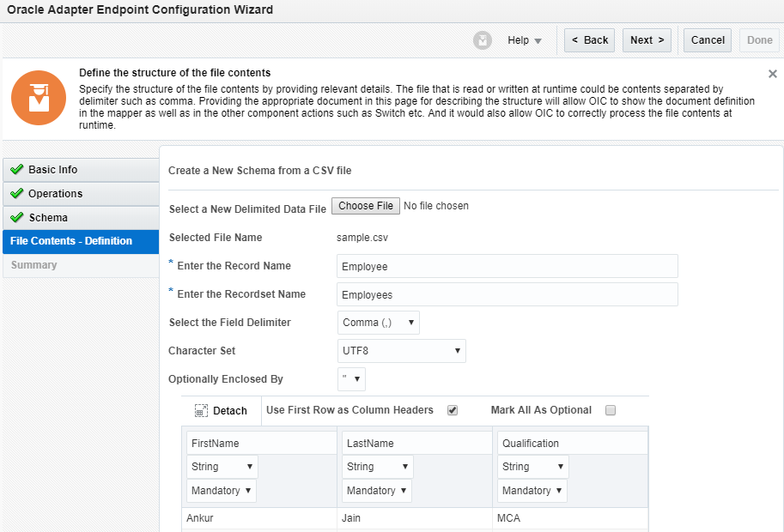Screen dimensions: 784x532
Task: Click the Basic Info green checkmark icon
Action: [16, 170]
